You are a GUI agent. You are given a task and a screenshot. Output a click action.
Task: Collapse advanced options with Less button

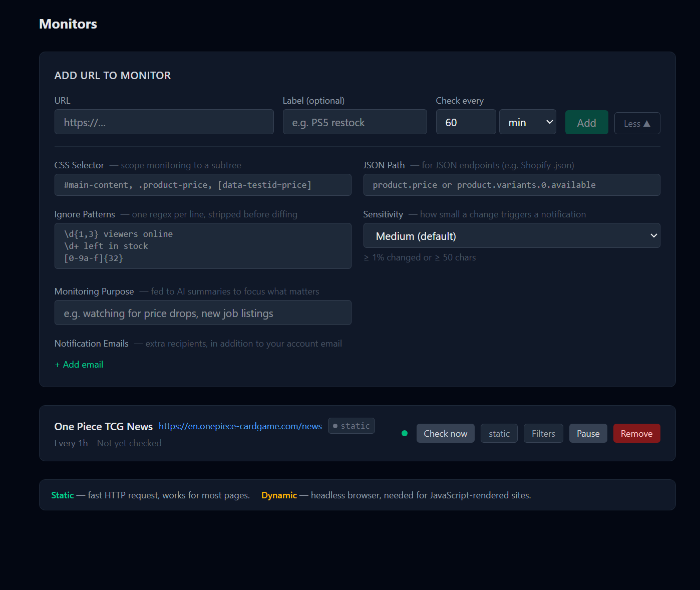click(637, 123)
